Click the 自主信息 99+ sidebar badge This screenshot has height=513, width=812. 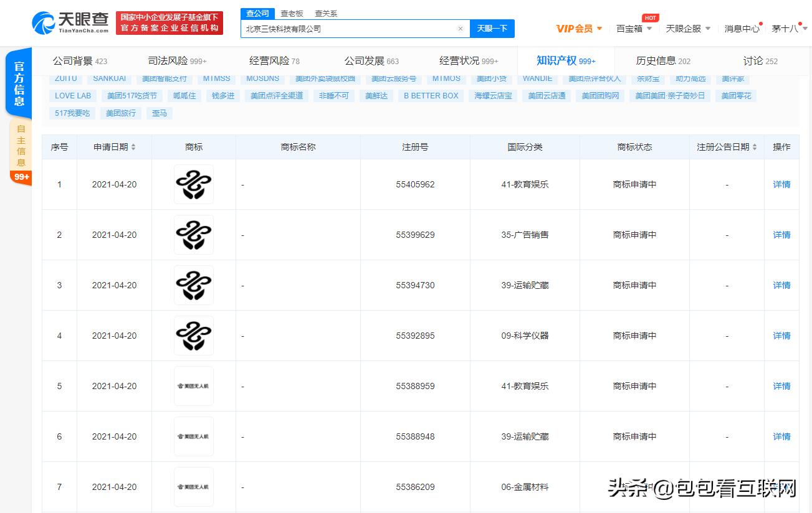click(x=21, y=177)
